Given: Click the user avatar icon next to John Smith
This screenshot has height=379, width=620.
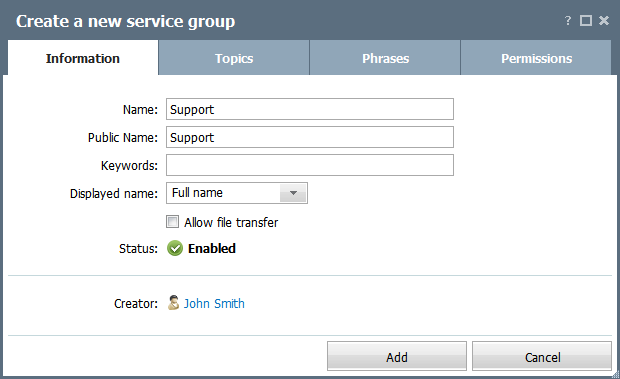Looking at the screenshot, I should click(173, 303).
